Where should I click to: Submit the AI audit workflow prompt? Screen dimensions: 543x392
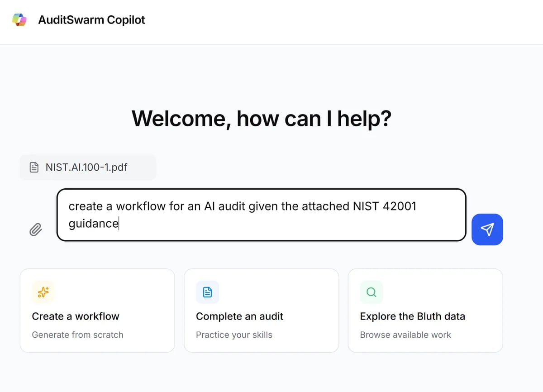487,229
